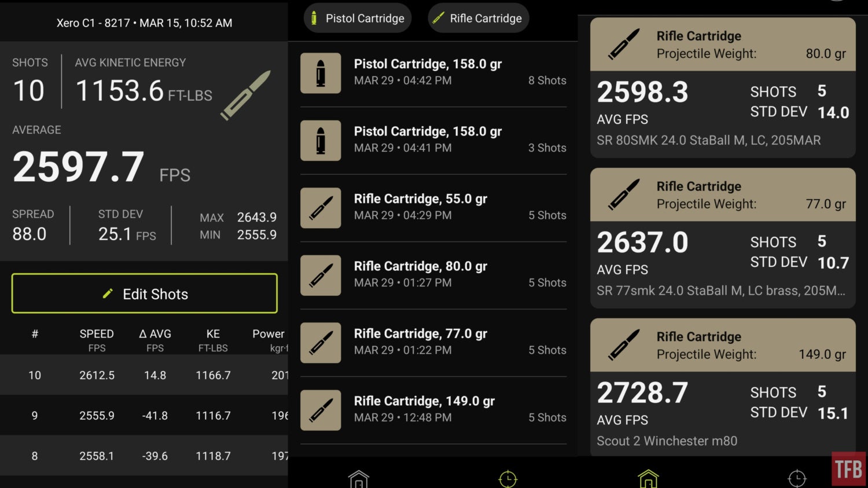
Task: Open Pistol Cartridge 158.0 gr 04:42 PM session icon
Action: tap(321, 74)
